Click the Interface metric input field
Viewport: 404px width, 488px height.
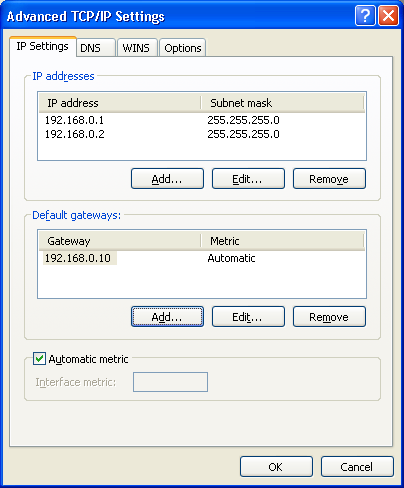(x=170, y=382)
